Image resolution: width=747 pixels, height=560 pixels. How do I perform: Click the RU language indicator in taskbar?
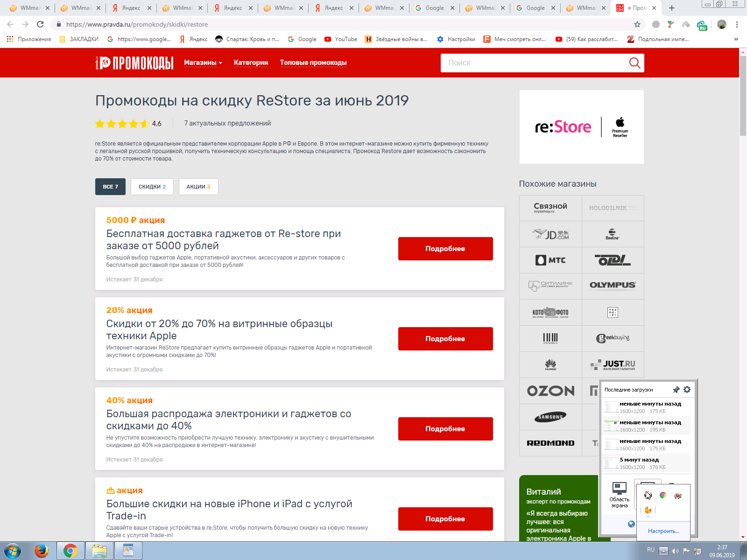pos(651,550)
